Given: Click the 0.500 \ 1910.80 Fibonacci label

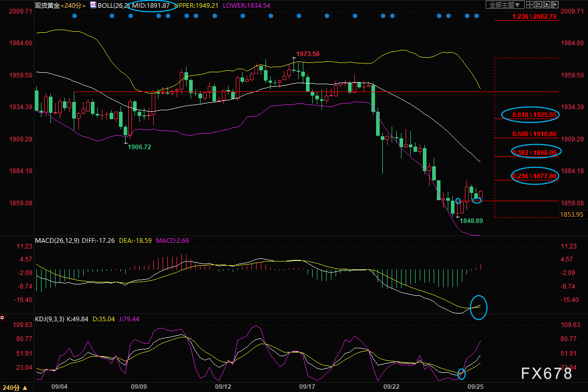Looking at the screenshot, I should point(534,134).
